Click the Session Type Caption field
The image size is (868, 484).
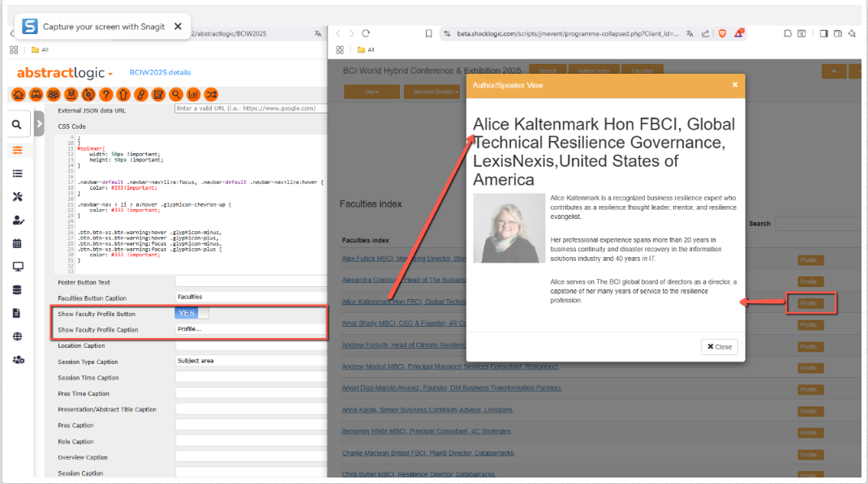tap(251, 361)
